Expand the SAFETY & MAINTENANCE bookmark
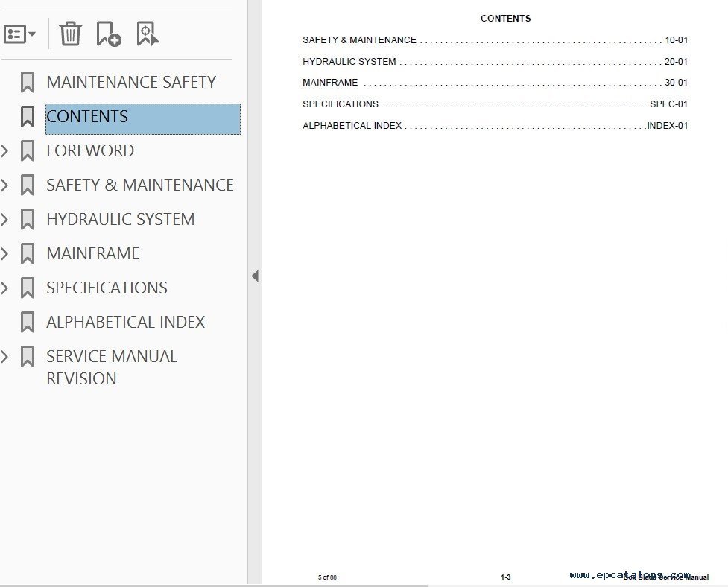 (x=5, y=185)
